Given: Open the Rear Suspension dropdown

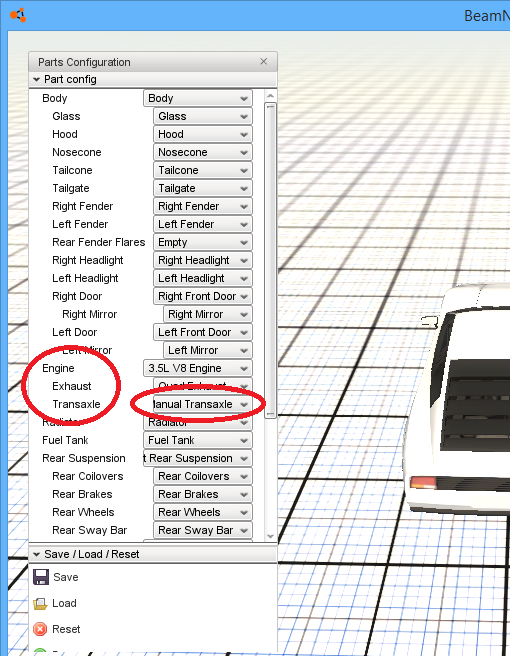Looking at the screenshot, I should click(198, 458).
